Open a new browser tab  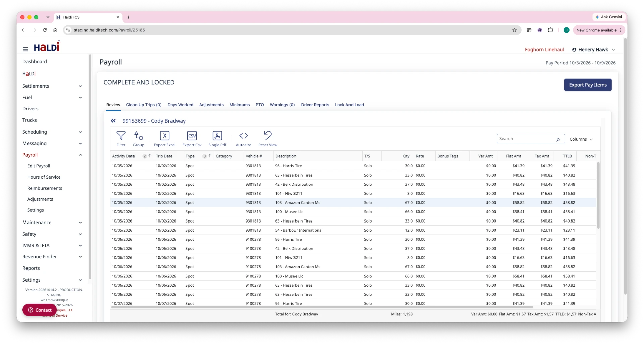click(x=128, y=17)
